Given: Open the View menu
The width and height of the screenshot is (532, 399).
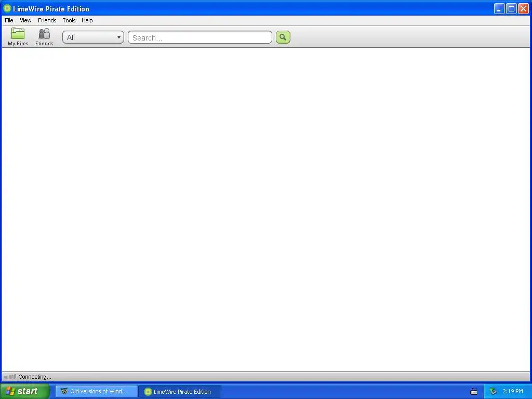Looking at the screenshot, I should pyautogui.click(x=25, y=20).
